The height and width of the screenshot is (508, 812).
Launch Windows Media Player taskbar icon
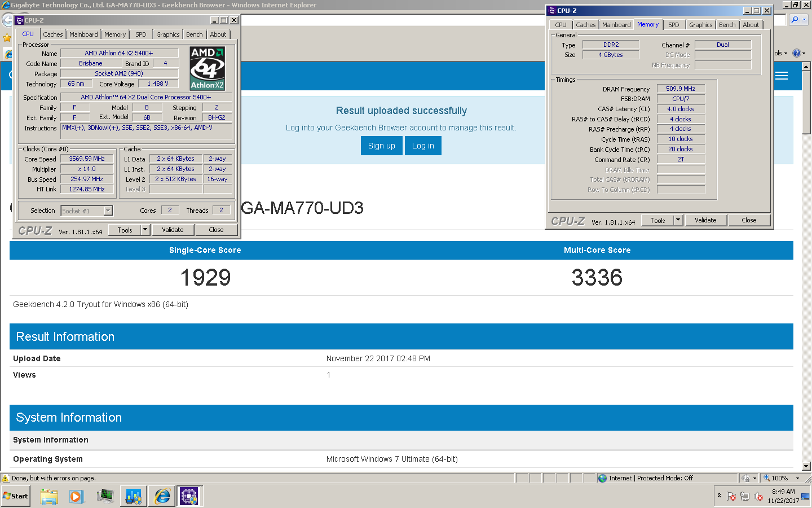click(77, 497)
